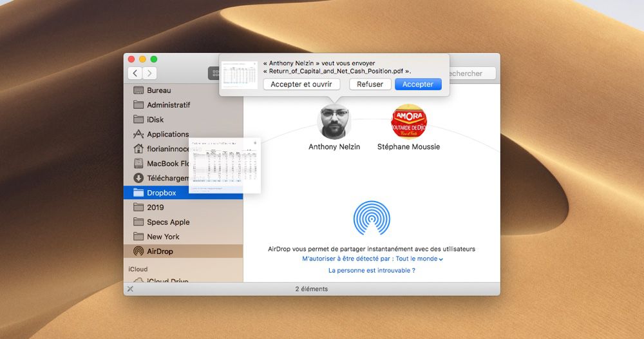The width and height of the screenshot is (644, 339).
Task: Select the Dropbox folder icon
Action: point(138,193)
